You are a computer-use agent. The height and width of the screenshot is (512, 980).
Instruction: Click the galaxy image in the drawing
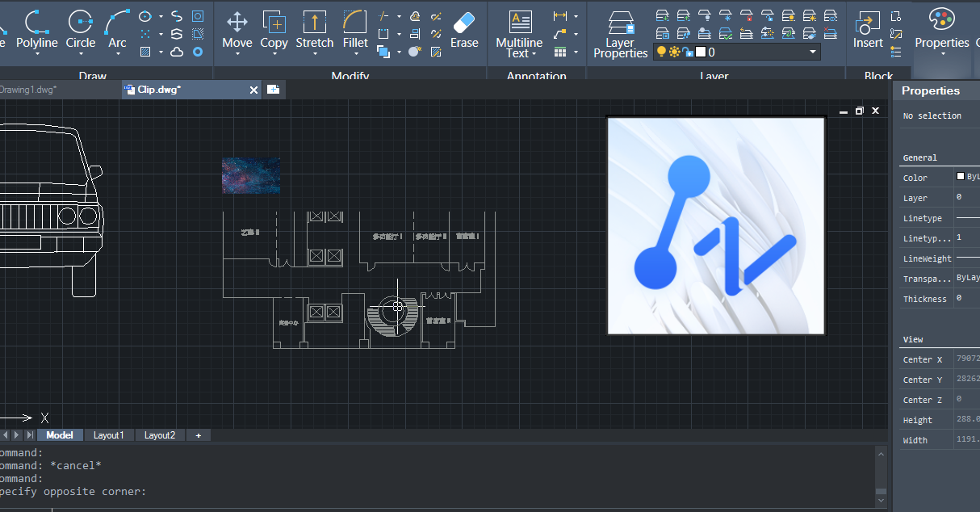pyautogui.click(x=251, y=175)
